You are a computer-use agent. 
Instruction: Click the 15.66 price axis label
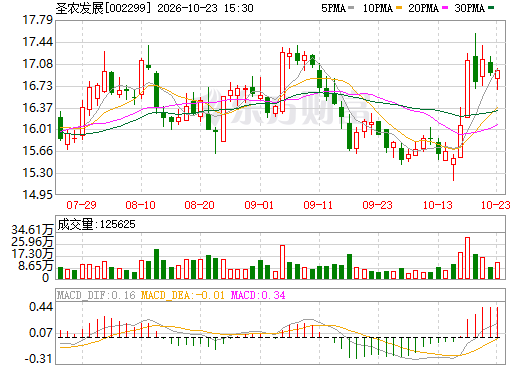[x=37, y=151]
